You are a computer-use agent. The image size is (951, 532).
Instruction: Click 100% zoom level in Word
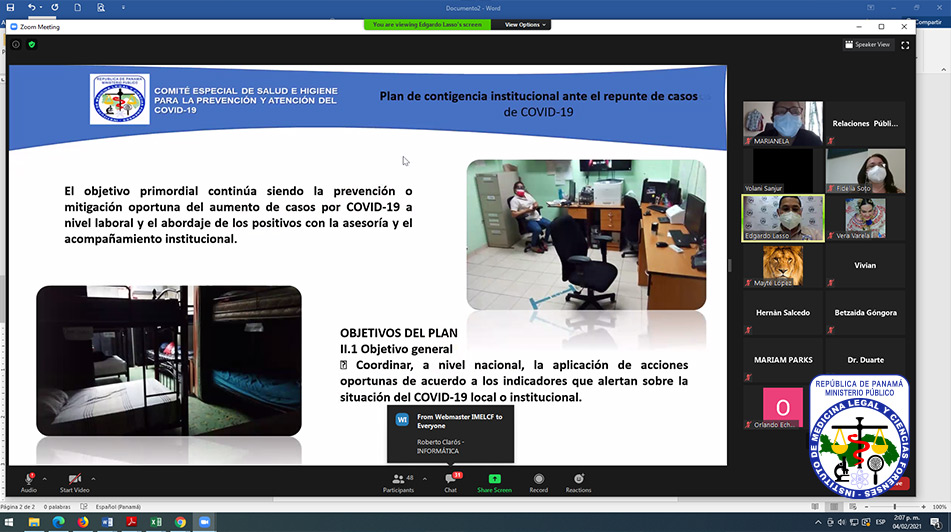click(939, 507)
